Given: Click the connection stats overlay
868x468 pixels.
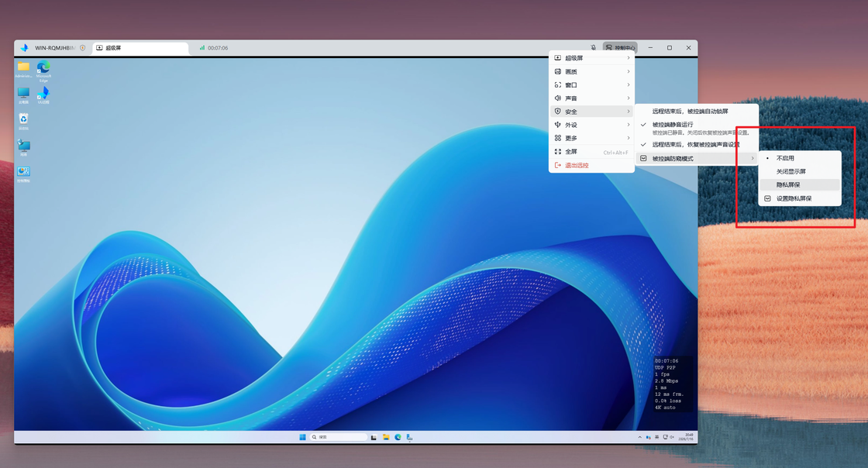Looking at the screenshot, I should pyautogui.click(x=672, y=384).
